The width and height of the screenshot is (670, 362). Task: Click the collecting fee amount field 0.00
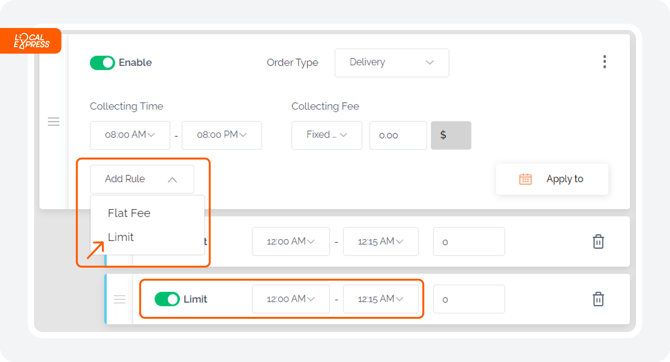[398, 135]
